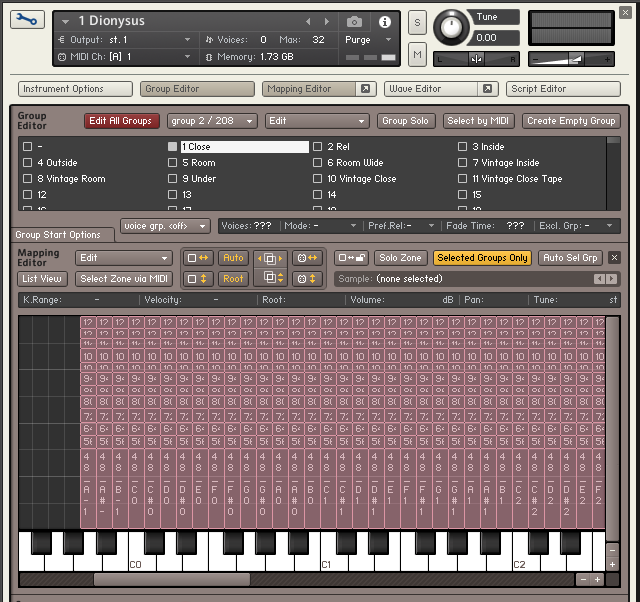
Task: Open the MIDI Ch dropdown
Action: click(187, 56)
